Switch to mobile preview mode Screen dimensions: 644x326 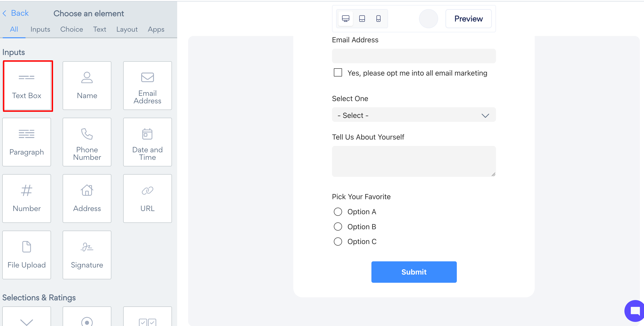(378, 19)
